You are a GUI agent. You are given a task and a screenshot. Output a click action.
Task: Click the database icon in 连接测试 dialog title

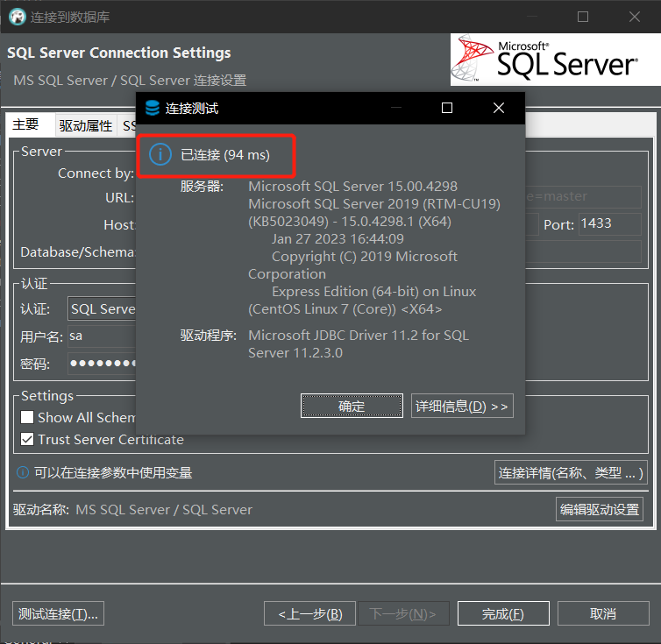tap(153, 108)
